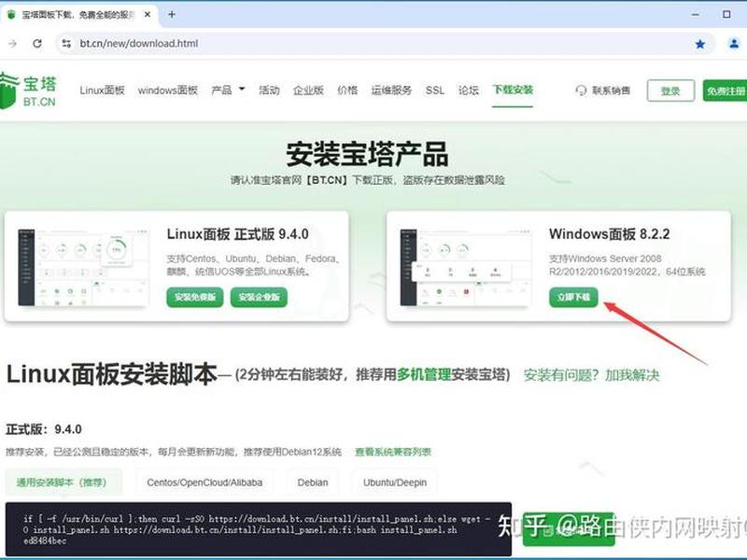Click the browser forward arrow icon
747x560 pixels.
click(13, 43)
